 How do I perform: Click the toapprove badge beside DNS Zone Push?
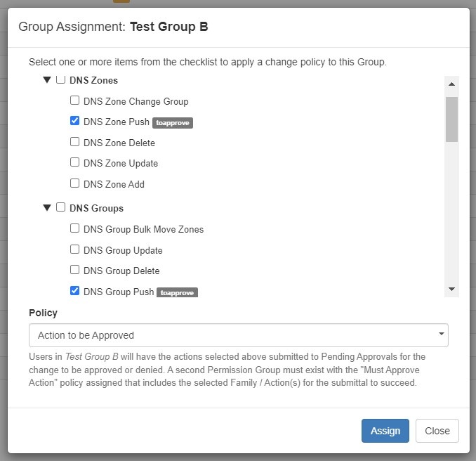point(172,122)
